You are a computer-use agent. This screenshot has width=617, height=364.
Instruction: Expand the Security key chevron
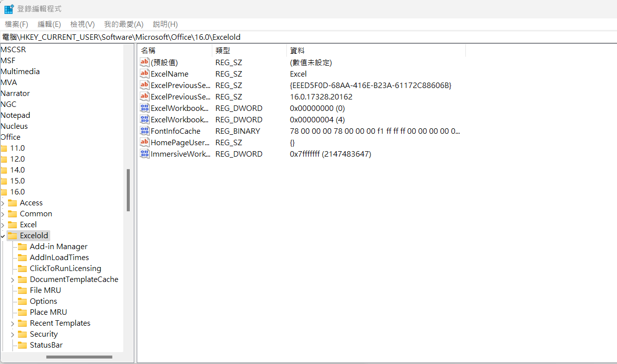[12, 334]
